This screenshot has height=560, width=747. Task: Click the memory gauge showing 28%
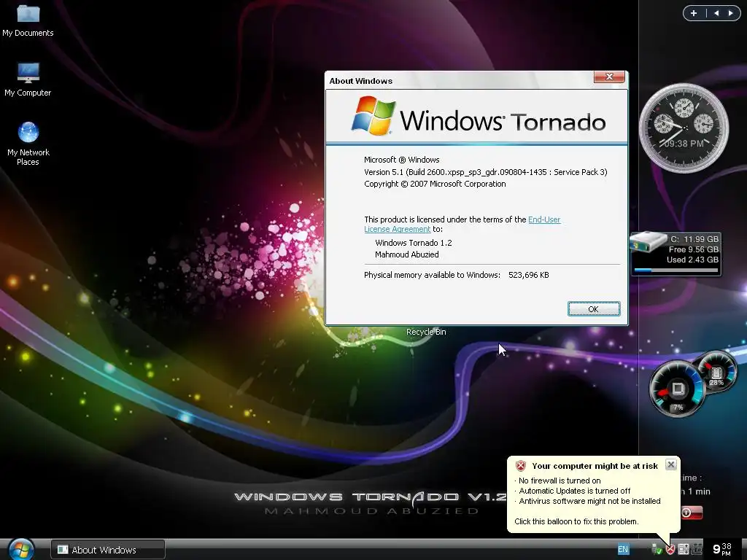pyautogui.click(x=716, y=371)
